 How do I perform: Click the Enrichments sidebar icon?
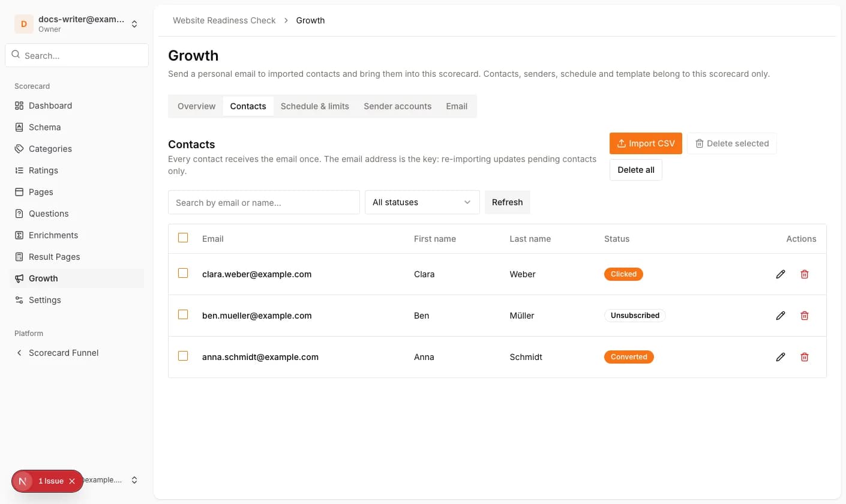[19, 235]
